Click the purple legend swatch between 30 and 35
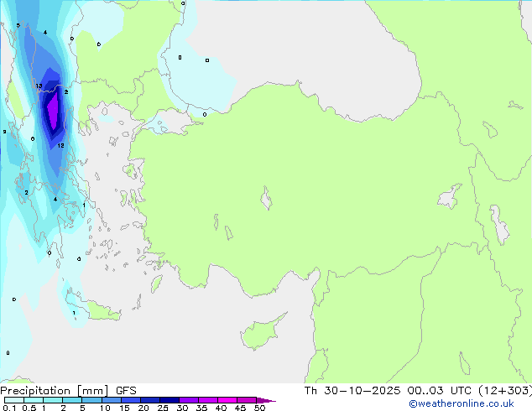This screenshot has width=532, height=411. tap(189, 400)
